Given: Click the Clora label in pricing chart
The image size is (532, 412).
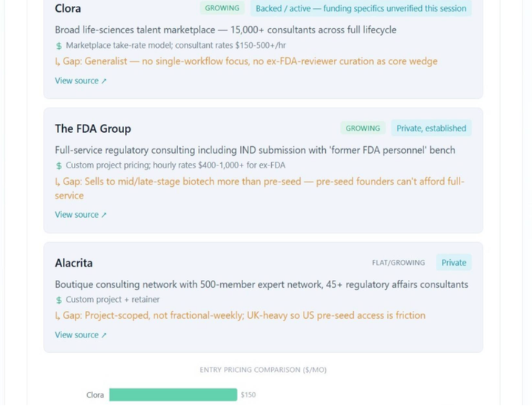Looking at the screenshot, I should click(95, 395).
